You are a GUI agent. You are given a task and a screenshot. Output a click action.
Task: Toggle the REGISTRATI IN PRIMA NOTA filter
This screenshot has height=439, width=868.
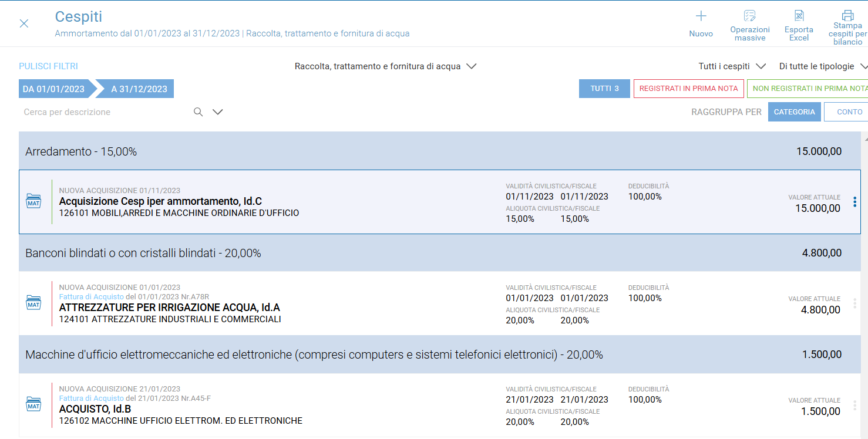688,89
